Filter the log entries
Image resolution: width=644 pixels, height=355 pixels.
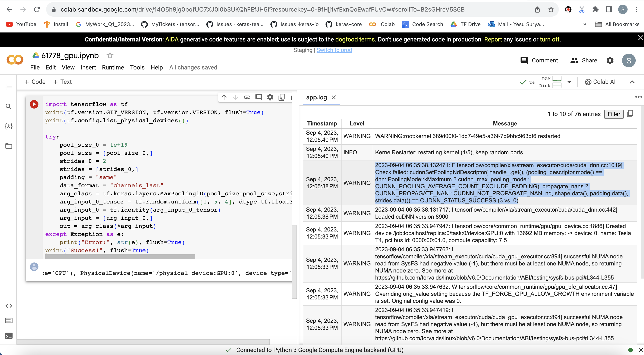click(x=614, y=114)
